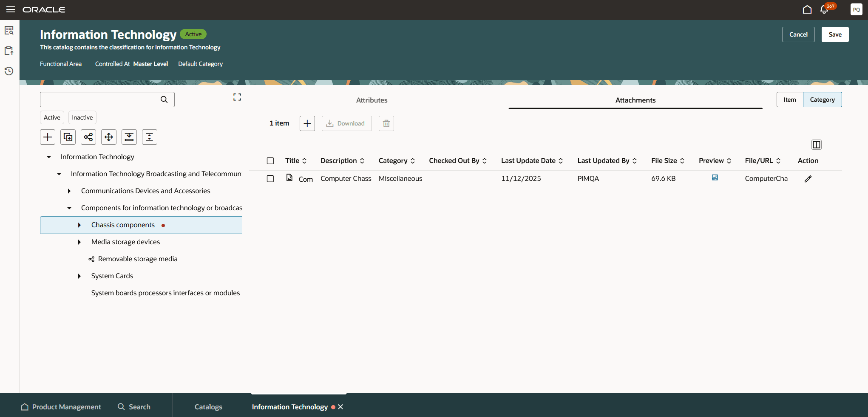Click the collapse all tree icon
The width and height of the screenshot is (868, 417).
pos(150,137)
